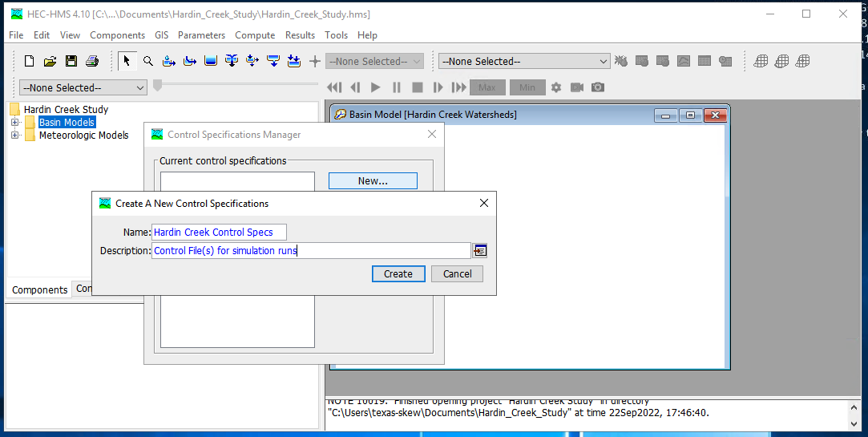Open the description editor icon beside Description
The width and height of the screenshot is (868, 437).
point(480,251)
